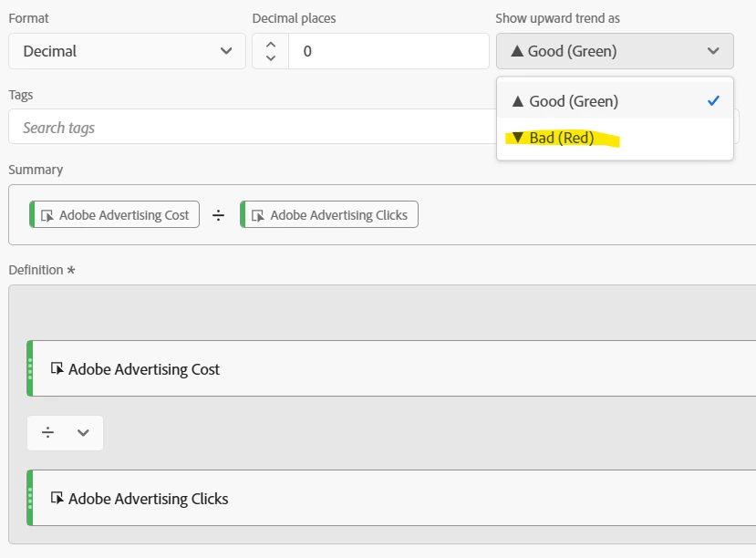
Task: Collapse the Show upward trend as dropdown
Action: [x=615, y=51]
